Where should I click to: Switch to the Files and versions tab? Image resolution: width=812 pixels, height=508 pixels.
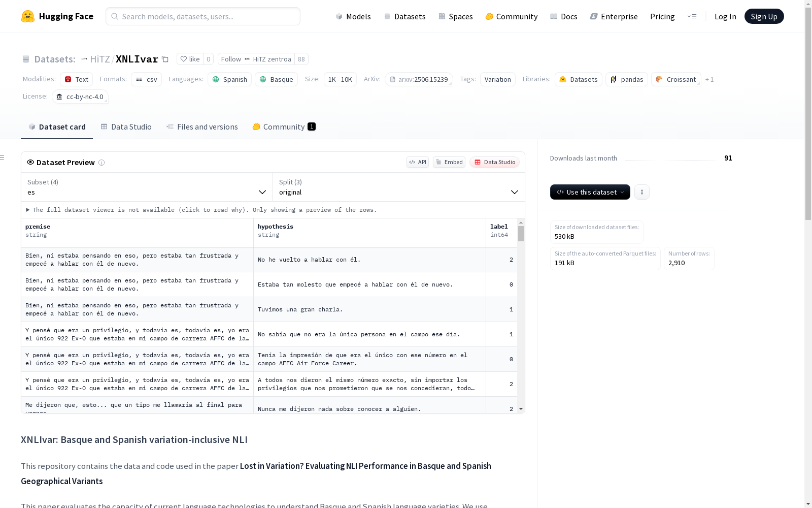click(x=202, y=127)
